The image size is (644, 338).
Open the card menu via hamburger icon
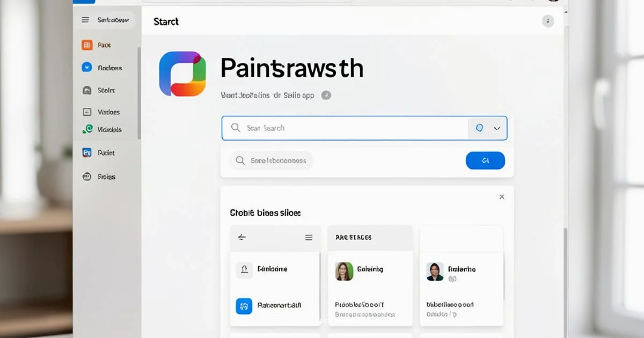pyautogui.click(x=309, y=237)
